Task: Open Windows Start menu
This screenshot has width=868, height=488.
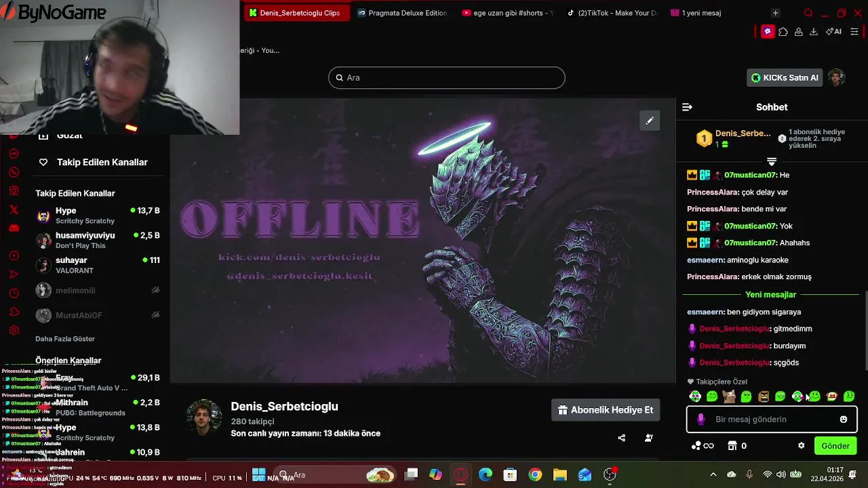Action: pyautogui.click(x=258, y=474)
